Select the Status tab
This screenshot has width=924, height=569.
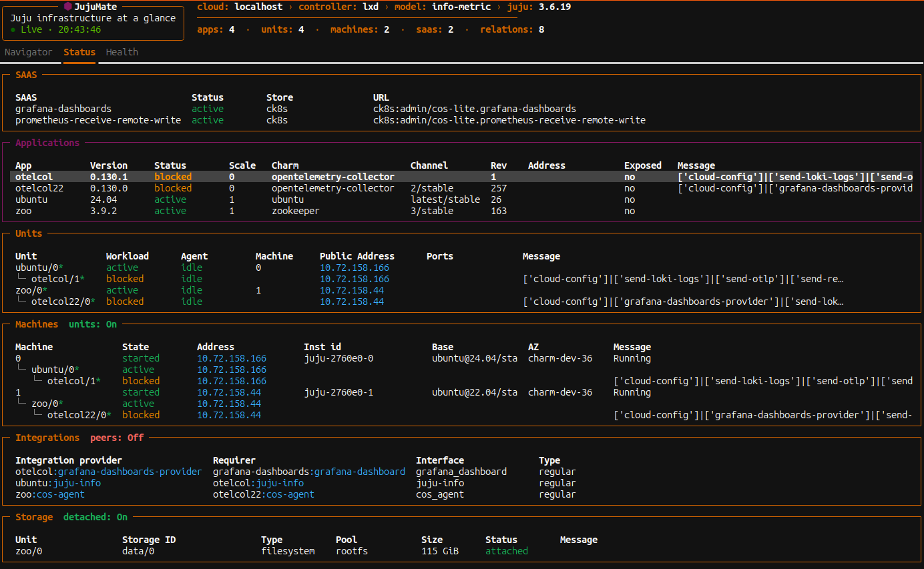(x=79, y=52)
